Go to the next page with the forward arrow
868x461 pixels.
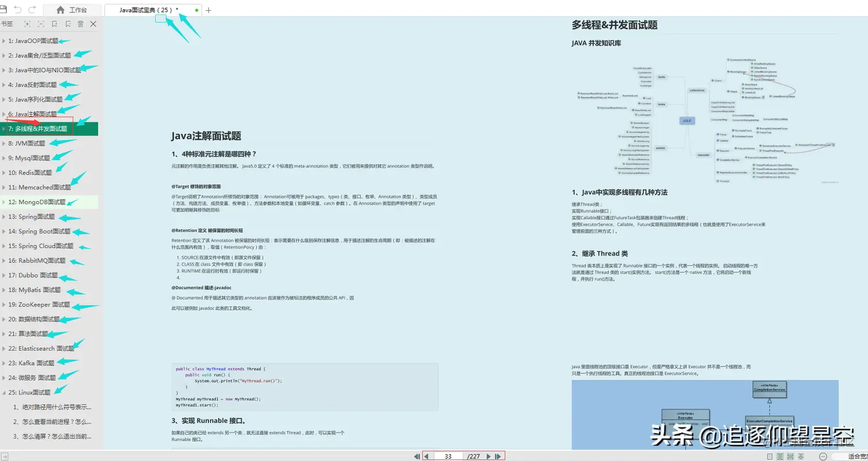488,456
